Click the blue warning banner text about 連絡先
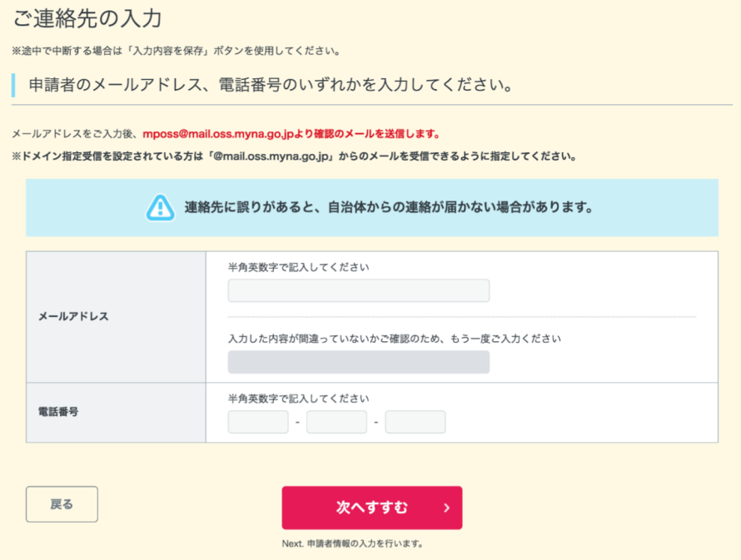This screenshot has height=560, width=741. [x=389, y=207]
